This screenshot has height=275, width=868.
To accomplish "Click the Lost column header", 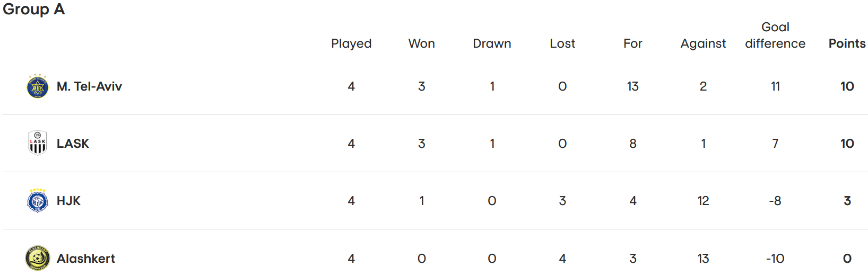I will [562, 43].
